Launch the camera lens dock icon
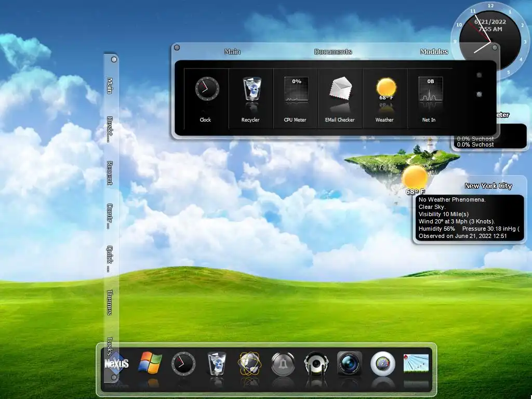 coord(350,363)
